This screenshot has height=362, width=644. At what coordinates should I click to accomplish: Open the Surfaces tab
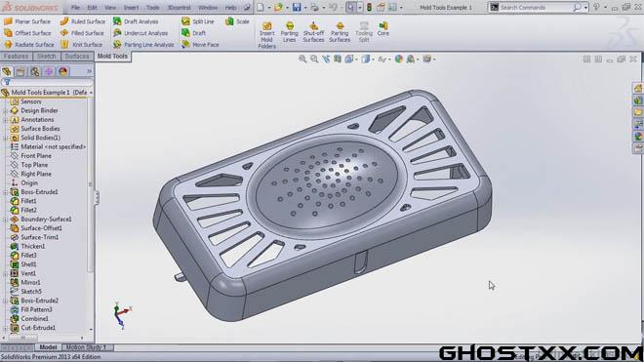pyautogui.click(x=77, y=57)
